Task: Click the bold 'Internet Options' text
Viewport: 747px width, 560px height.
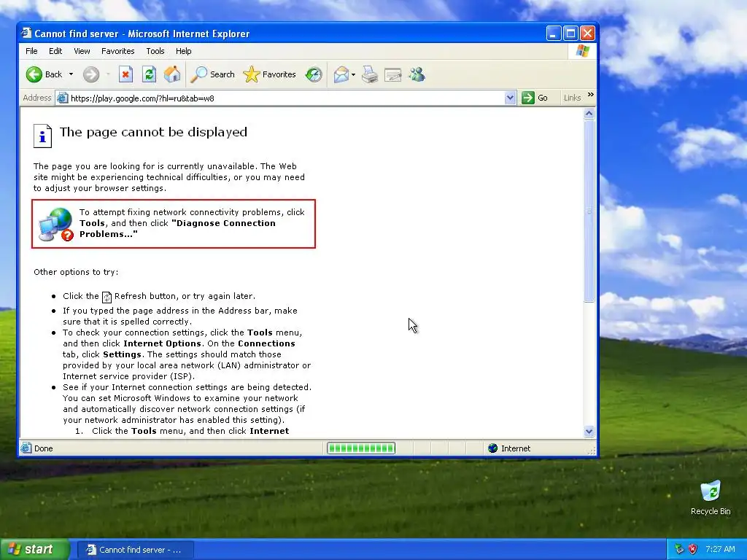Action: (163, 343)
